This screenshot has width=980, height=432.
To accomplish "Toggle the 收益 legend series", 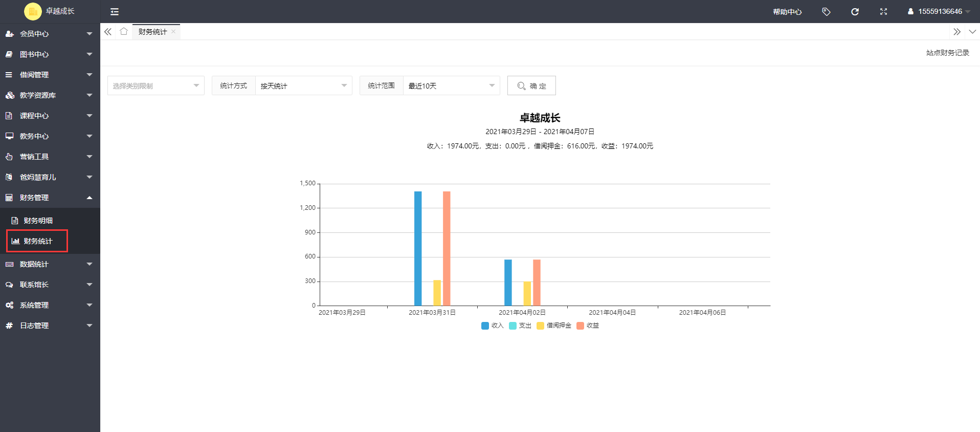I will point(588,326).
